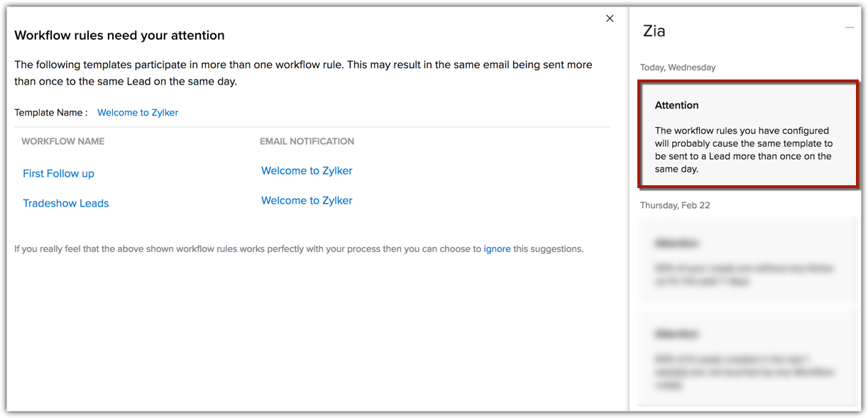Minimize the Zia panel
The width and height of the screenshot is (868, 418).
coord(849,28)
